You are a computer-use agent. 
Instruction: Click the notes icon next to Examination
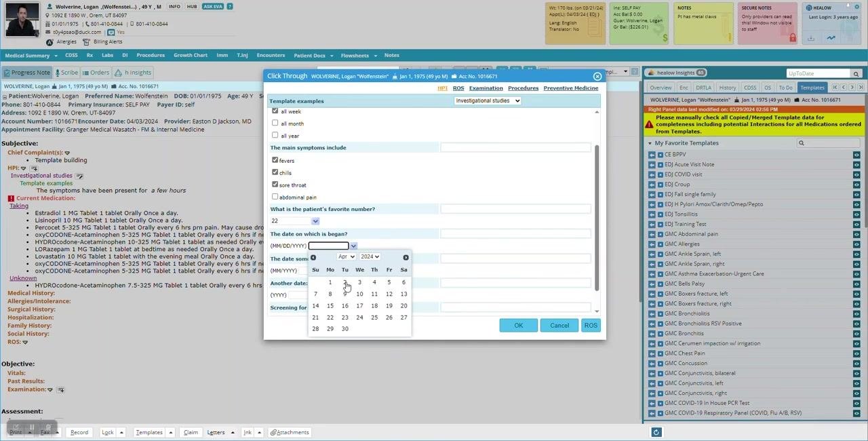tap(60, 390)
